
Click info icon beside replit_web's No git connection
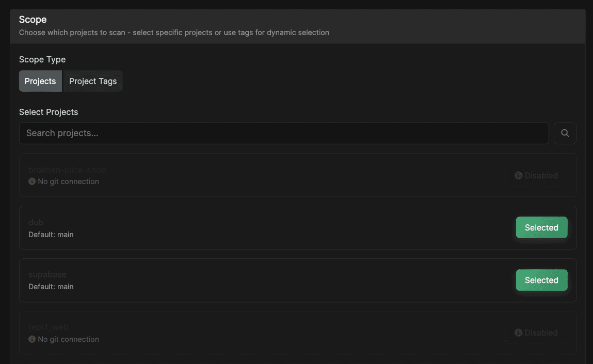pos(32,339)
